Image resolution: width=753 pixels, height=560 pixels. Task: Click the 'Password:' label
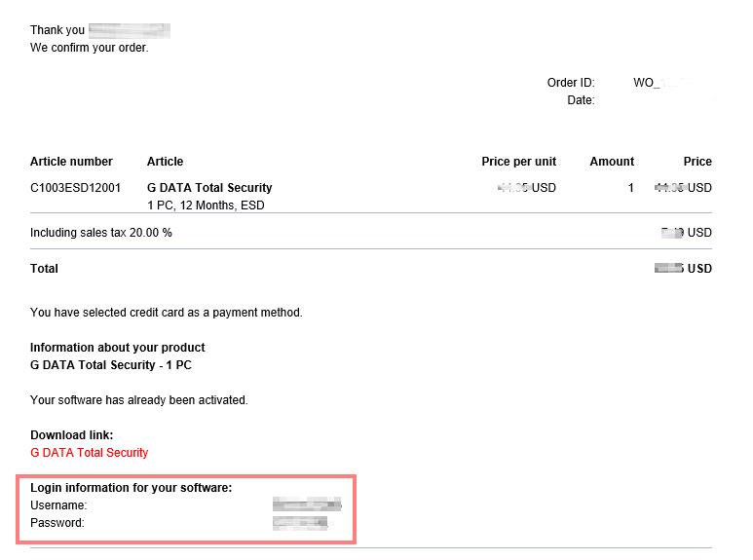tap(57, 523)
